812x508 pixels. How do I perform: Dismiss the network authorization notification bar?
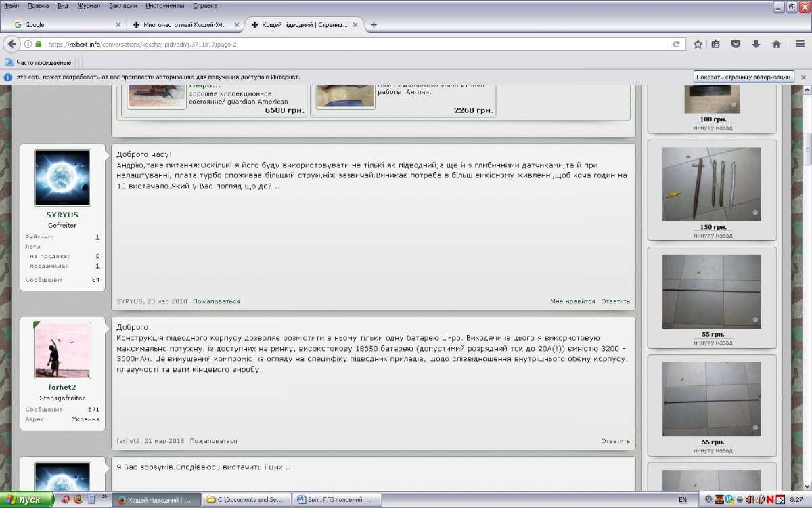803,77
